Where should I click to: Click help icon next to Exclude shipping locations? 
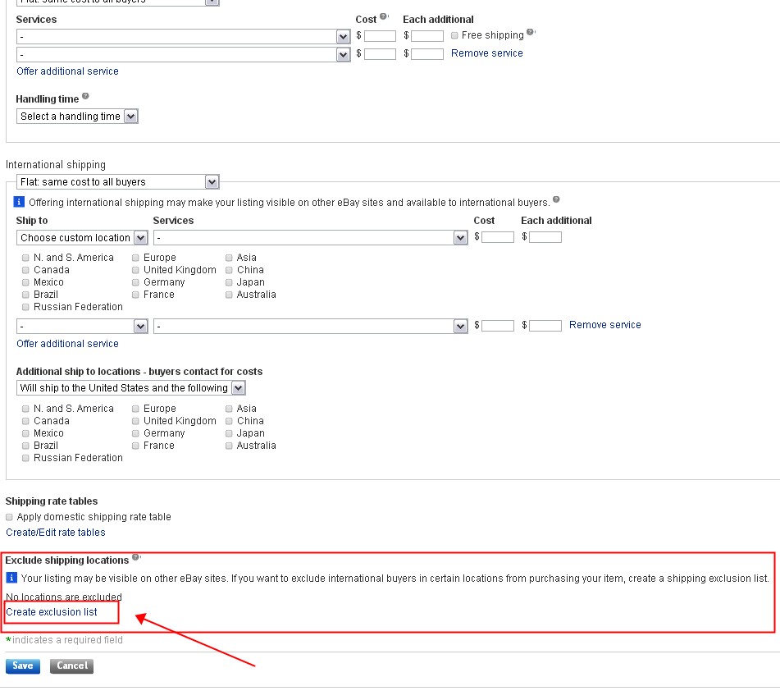(135, 557)
